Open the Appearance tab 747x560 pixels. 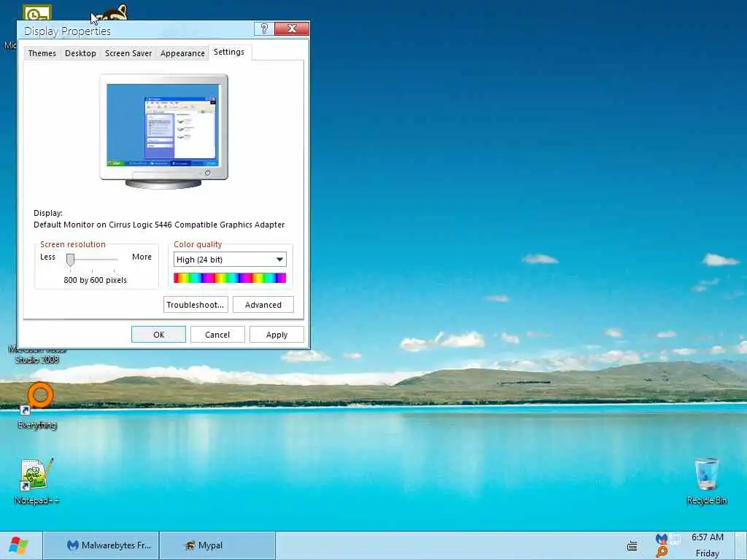click(x=182, y=53)
